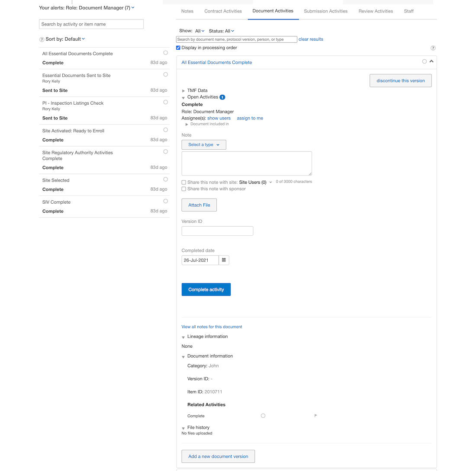Click clear results link
This screenshot has height=471, width=476.
pos(311,39)
